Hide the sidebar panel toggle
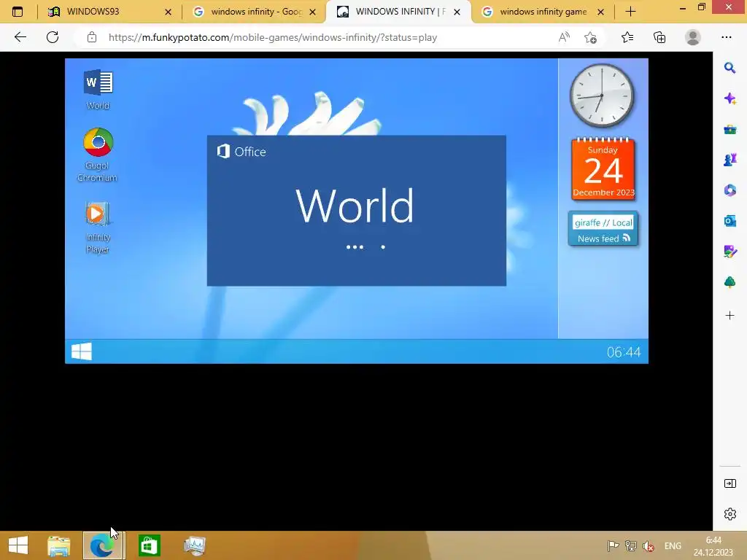This screenshot has width=747, height=560. pos(729,483)
